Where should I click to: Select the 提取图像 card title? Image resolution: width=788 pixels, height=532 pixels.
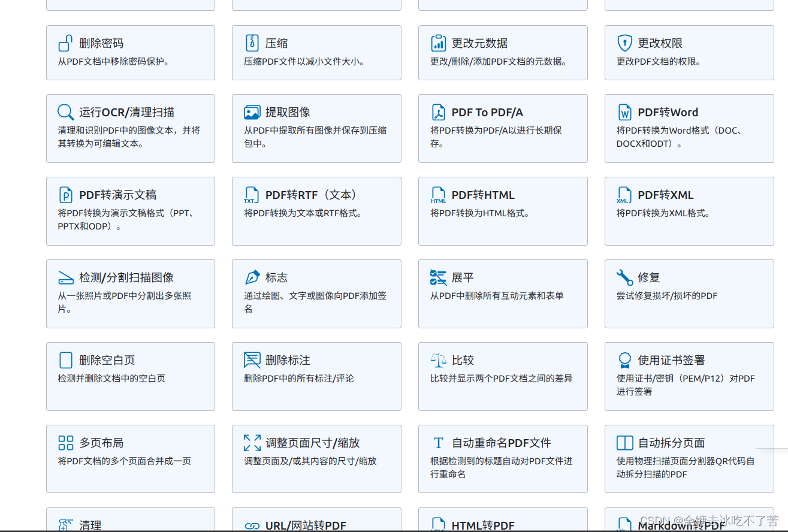point(288,112)
